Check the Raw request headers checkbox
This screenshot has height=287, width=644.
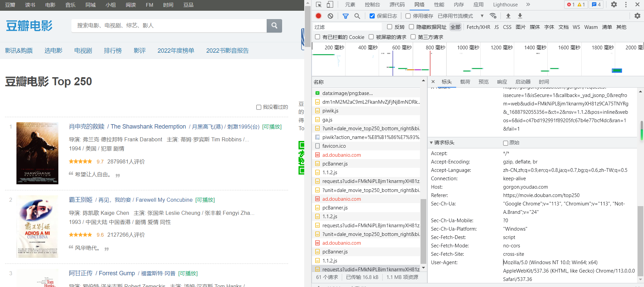coord(505,143)
